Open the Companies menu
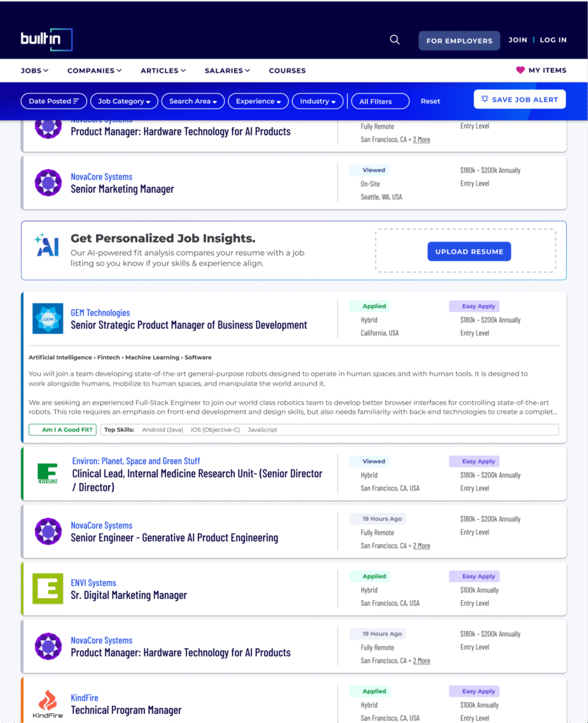The width and height of the screenshot is (588, 723). [x=95, y=71]
